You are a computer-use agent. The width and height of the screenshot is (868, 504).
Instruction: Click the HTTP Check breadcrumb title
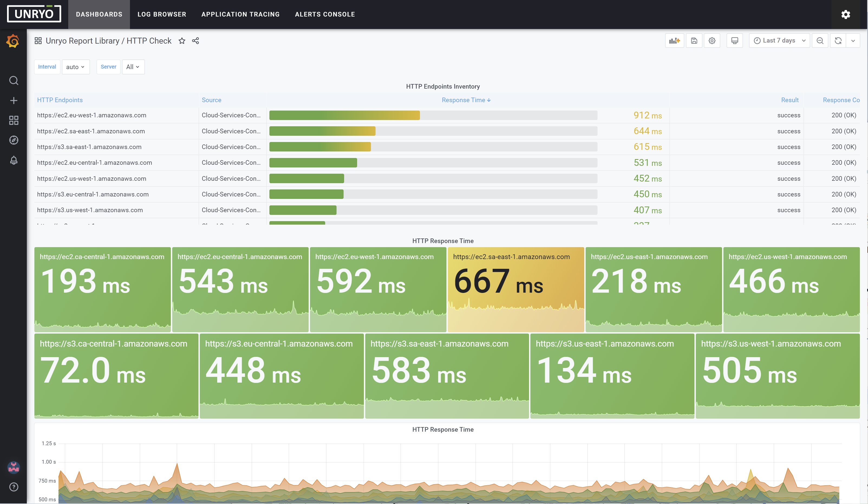tap(149, 41)
